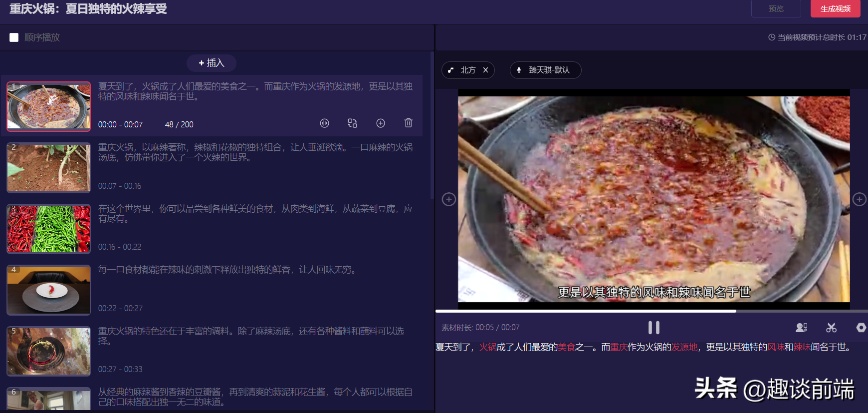Screen dimensions: 868x413
Task: Click the project title 重庆火锅：夏日独特的火辣享受
Action: [x=88, y=9]
